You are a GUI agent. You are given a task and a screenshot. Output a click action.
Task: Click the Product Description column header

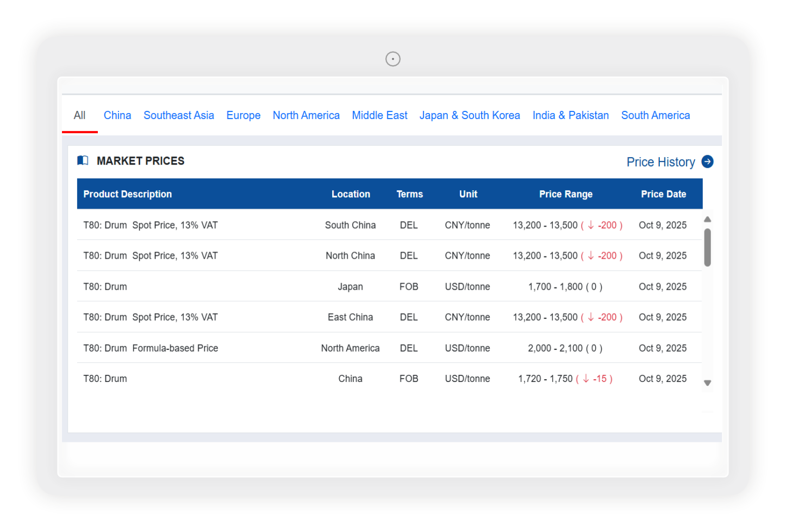click(x=127, y=194)
